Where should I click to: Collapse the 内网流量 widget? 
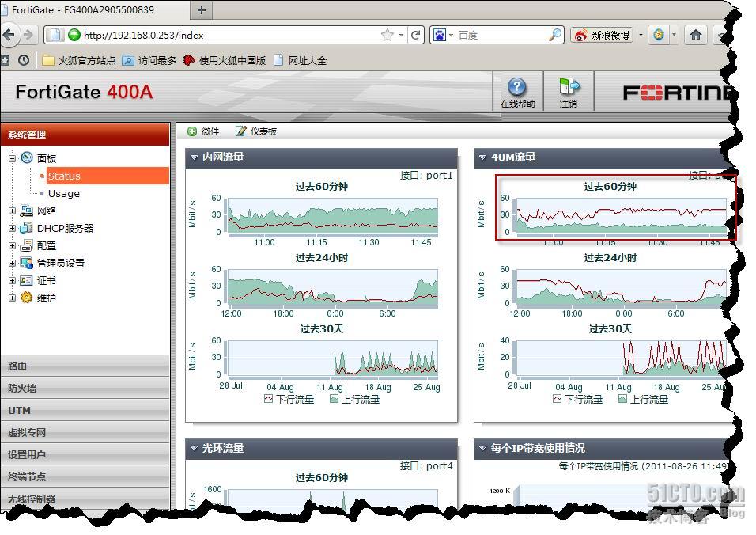194,157
